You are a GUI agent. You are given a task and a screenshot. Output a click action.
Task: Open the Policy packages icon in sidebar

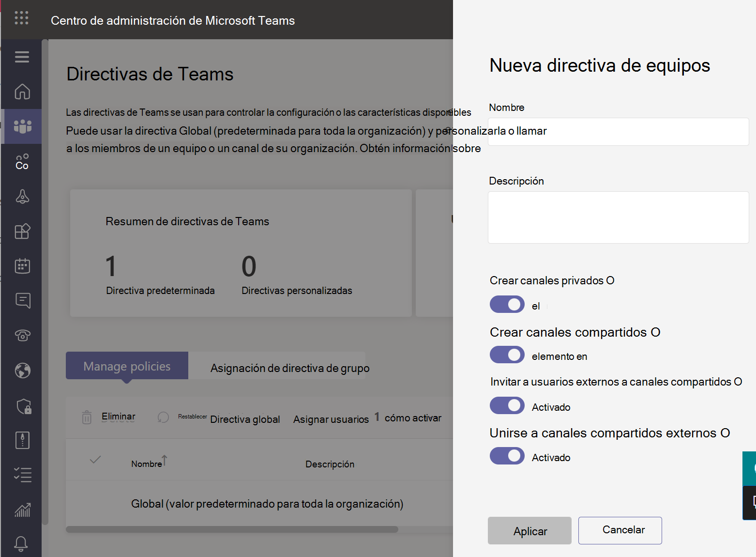pyautogui.click(x=22, y=440)
